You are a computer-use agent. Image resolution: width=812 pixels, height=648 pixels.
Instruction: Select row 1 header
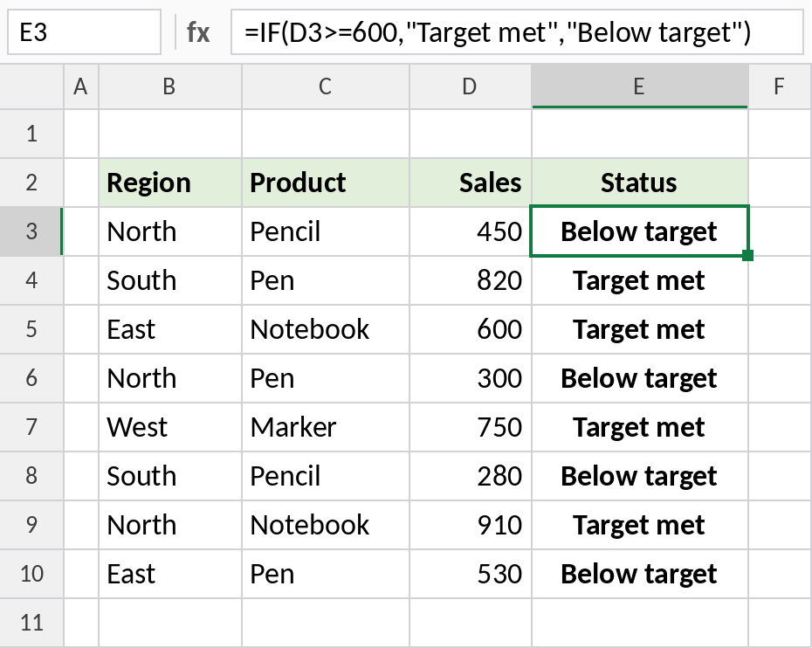click(x=31, y=134)
